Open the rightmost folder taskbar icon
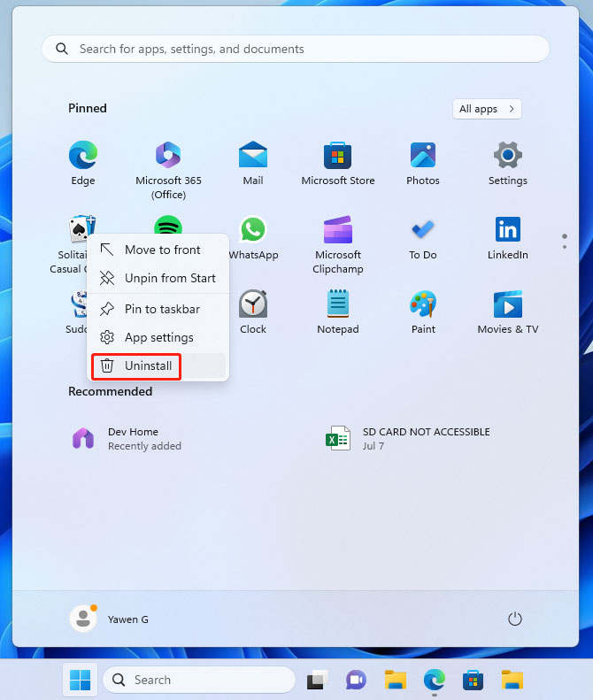The image size is (593, 700). click(512, 680)
